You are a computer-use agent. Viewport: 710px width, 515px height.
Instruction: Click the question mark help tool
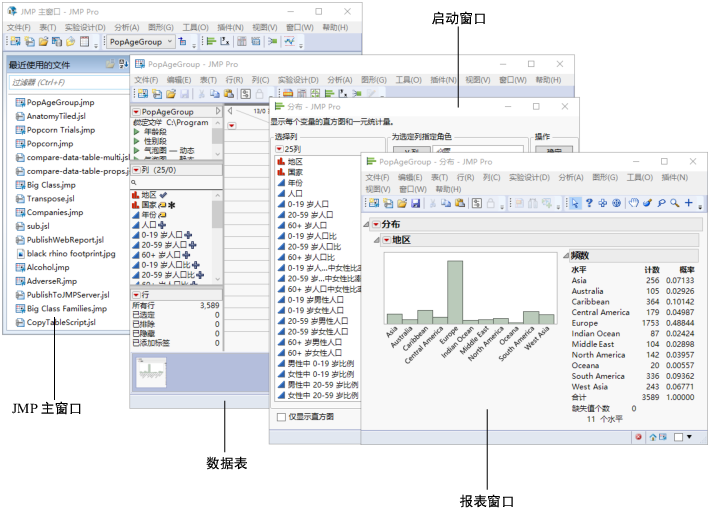pos(589,203)
